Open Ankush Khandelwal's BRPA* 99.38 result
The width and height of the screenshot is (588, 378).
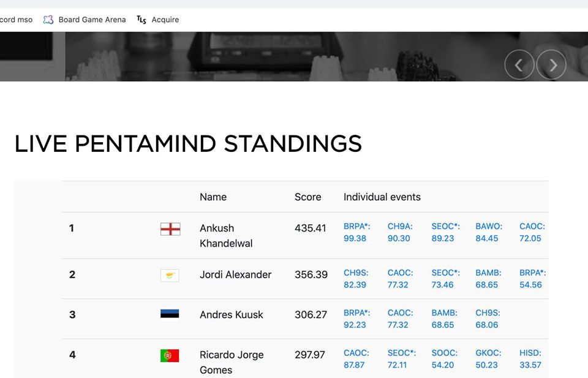tap(356, 232)
